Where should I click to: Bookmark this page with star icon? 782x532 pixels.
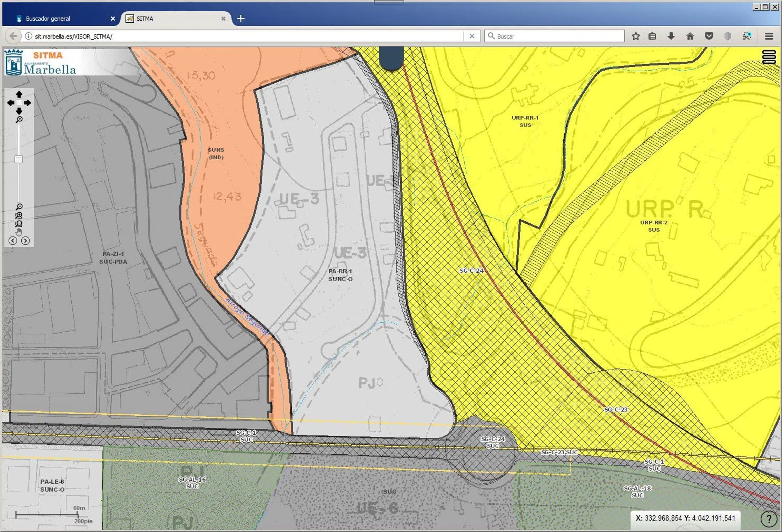[x=636, y=36]
